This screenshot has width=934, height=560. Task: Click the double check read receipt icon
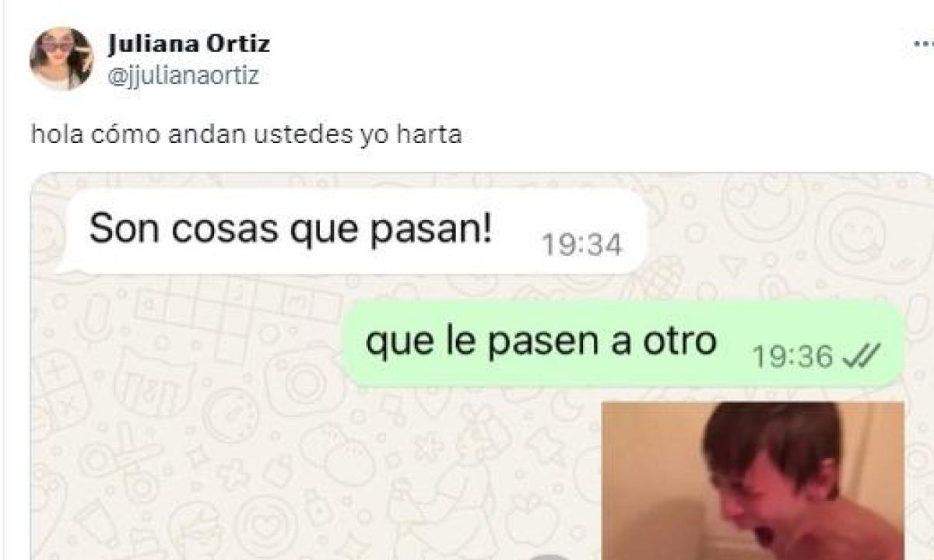[x=861, y=356]
